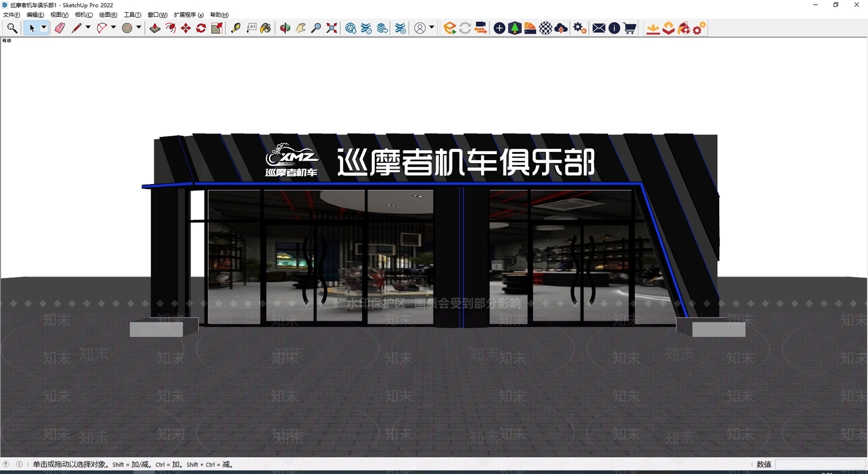Select the Move tool with four red arrows

(186, 28)
